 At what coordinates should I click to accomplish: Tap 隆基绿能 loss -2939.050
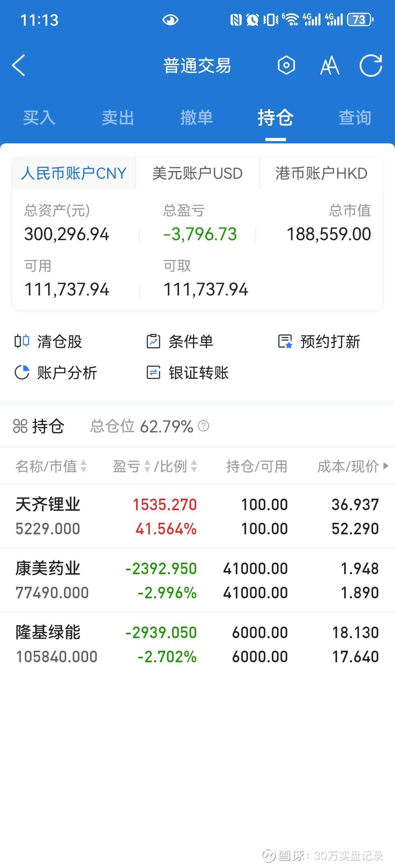[x=161, y=632]
